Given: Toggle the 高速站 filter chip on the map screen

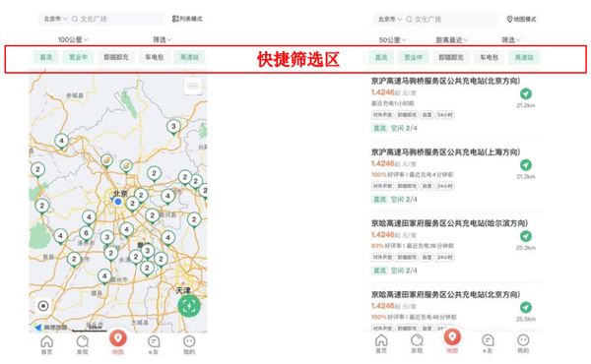Looking at the screenshot, I should [189, 57].
